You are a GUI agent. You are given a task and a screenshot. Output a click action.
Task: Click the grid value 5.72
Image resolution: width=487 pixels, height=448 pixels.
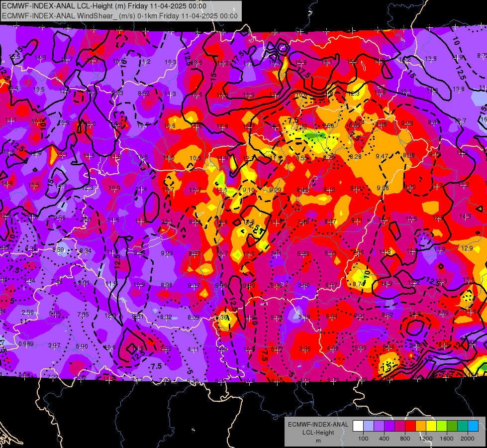(x=277, y=318)
